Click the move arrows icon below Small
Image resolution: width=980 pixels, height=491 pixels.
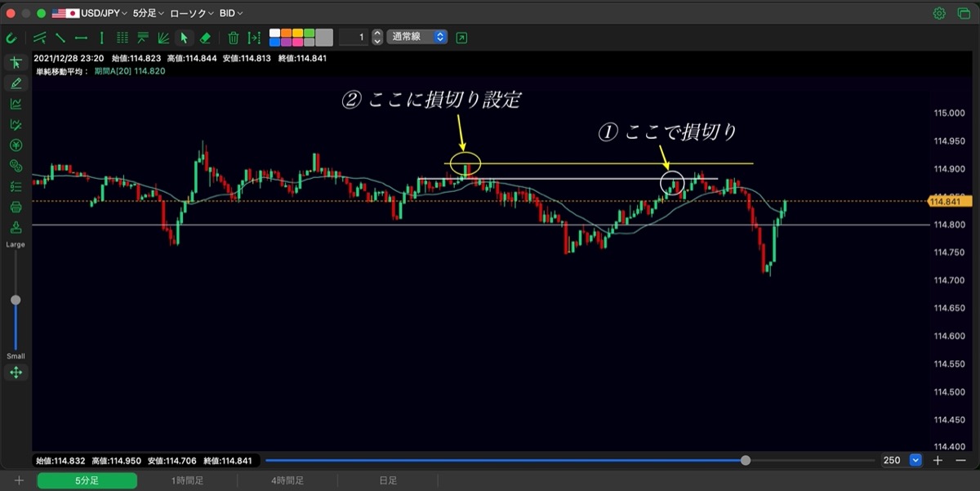(16, 373)
